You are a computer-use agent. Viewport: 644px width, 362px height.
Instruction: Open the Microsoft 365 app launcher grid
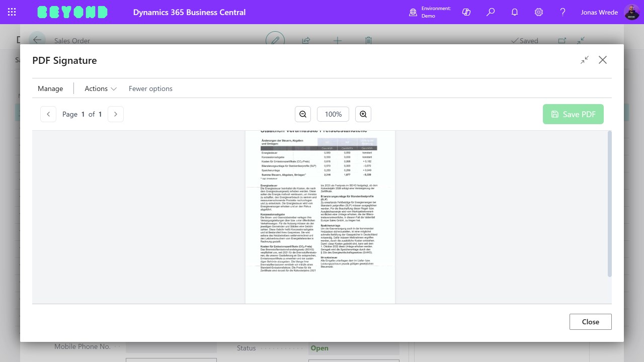[12, 12]
